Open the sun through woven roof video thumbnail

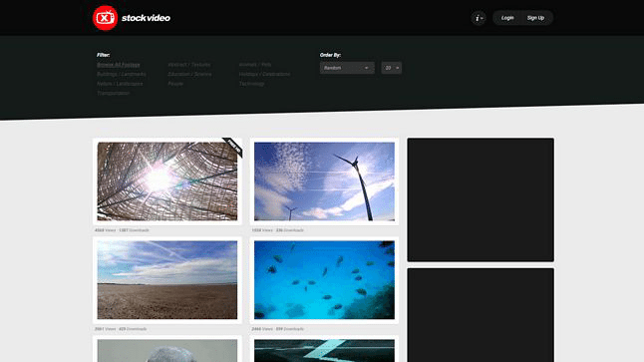point(167,181)
